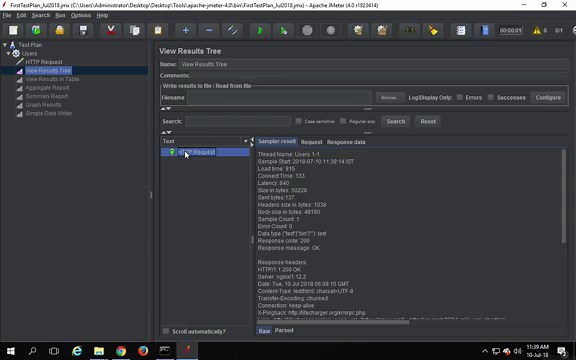Select View Results in Table listener

click(52, 79)
